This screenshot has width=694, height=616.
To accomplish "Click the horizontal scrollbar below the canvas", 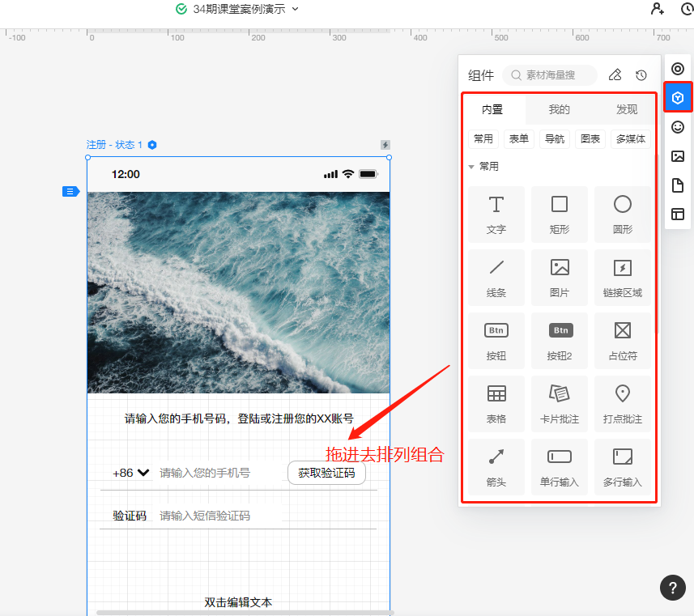I will click(x=244, y=613).
